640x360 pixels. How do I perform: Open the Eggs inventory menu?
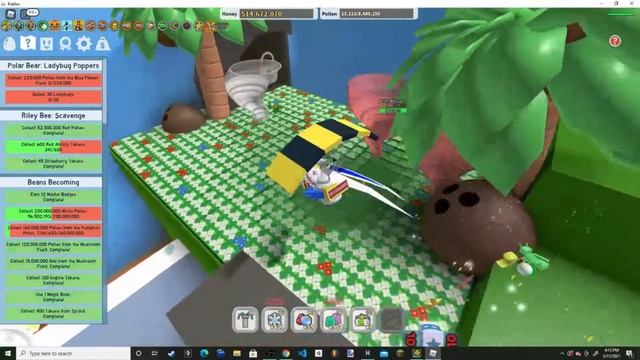pyautogui.click(x=9, y=44)
